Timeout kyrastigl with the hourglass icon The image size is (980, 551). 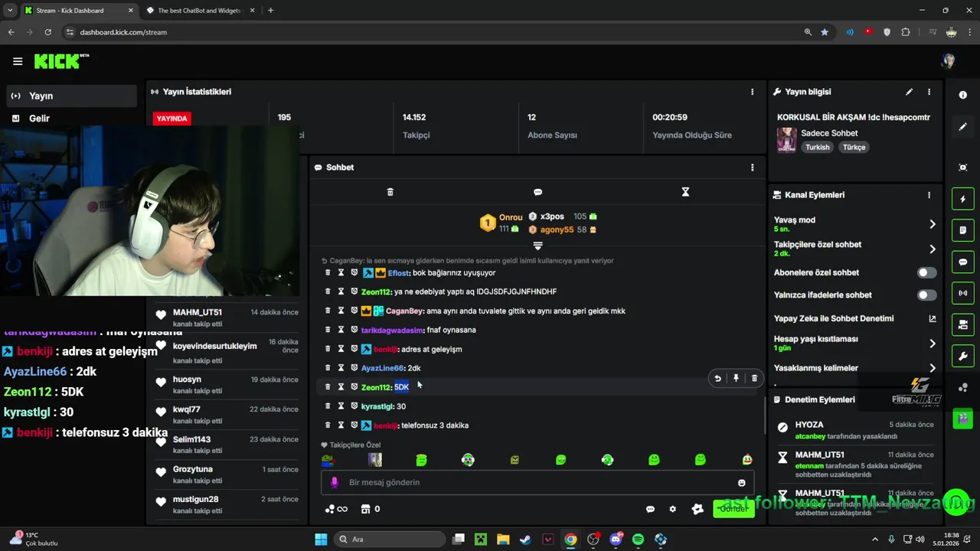(341, 406)
